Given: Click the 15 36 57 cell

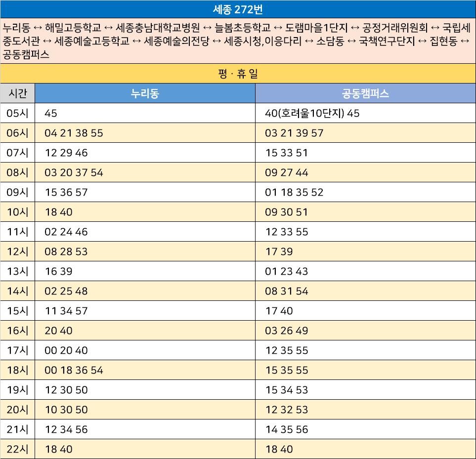Looking at the screenshot, I should pos(145,192).
